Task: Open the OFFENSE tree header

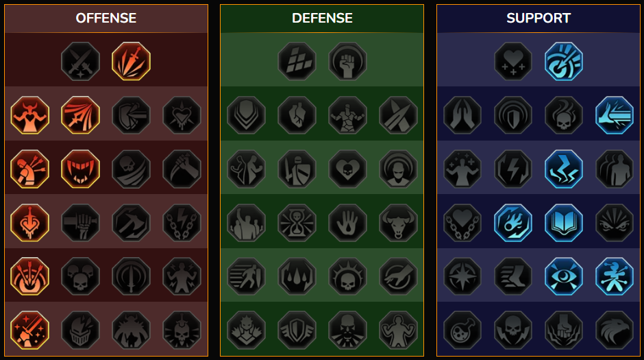Action: (x=106, y=18)
